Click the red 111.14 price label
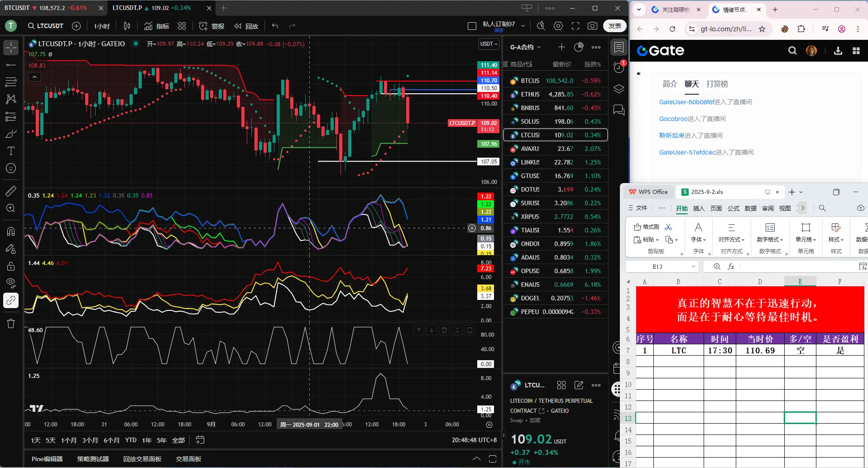This screenshot has width=868, height=468. [x=489, y=73]
